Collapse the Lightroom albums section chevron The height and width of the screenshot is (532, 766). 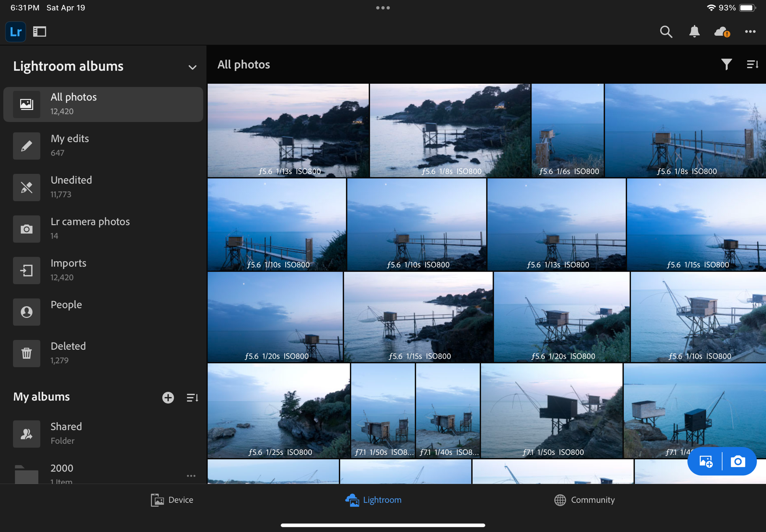coord(192,67)
